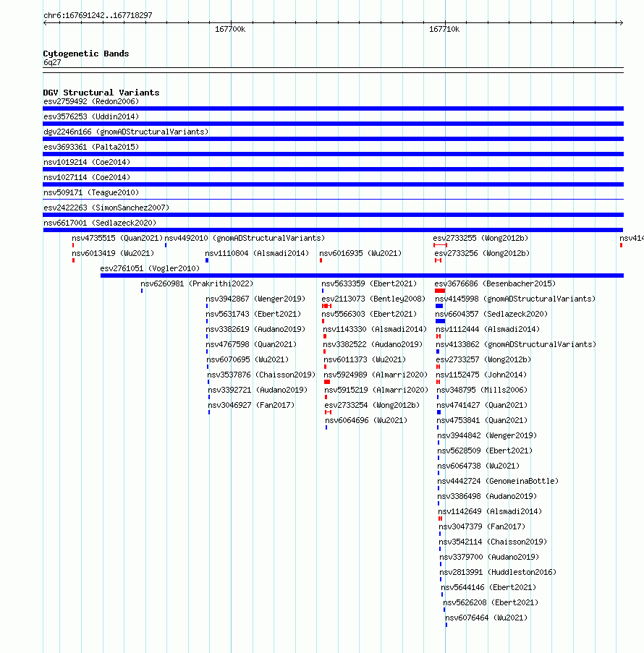Click nsv3537876 (Chaisson2019) label

click(x=261, y=375)
